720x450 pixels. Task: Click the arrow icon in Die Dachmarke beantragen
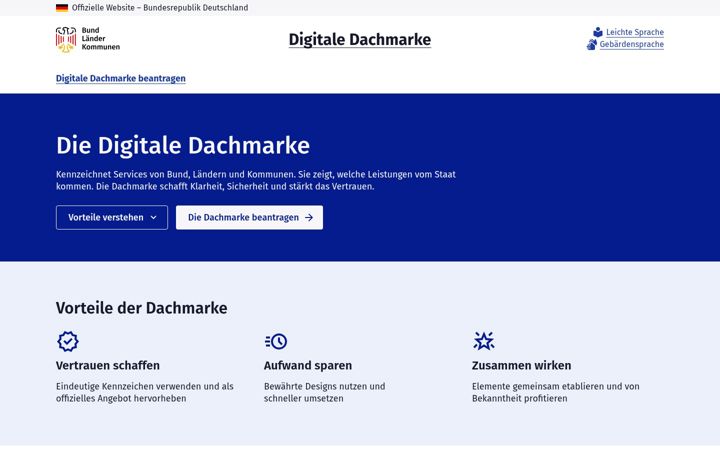[x=309, y=217]
